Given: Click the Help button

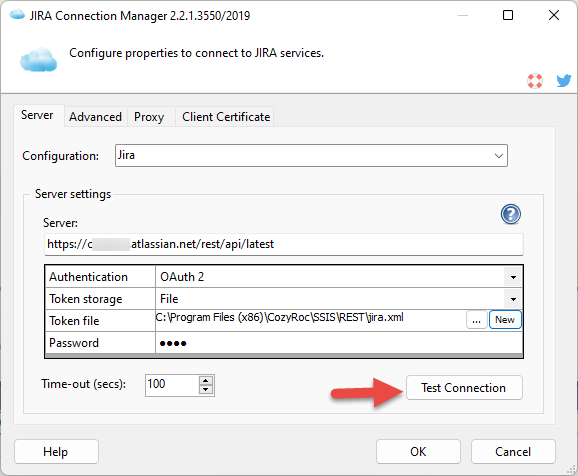Looking at the screenshot, I should tap(56, 452).
